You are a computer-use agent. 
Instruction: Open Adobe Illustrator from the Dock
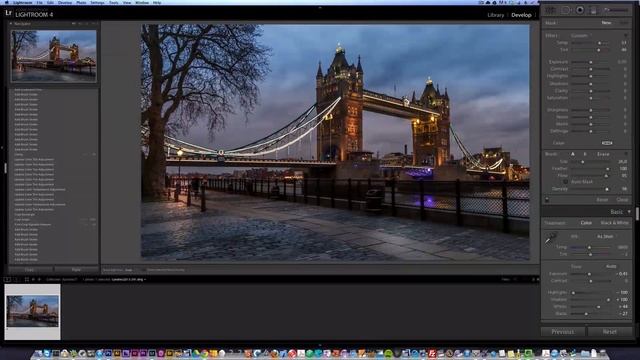point(117,353)
